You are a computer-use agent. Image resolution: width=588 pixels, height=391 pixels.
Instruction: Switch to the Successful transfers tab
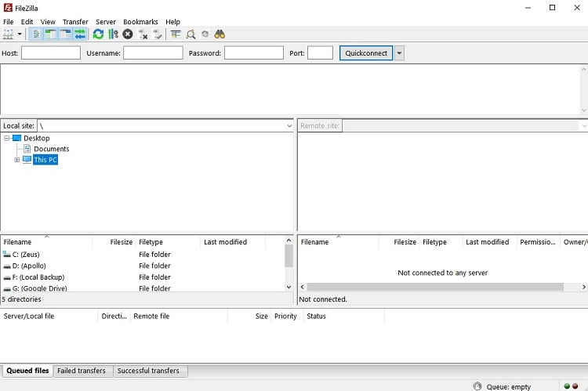pyautogui.click(x=148, y=371)
